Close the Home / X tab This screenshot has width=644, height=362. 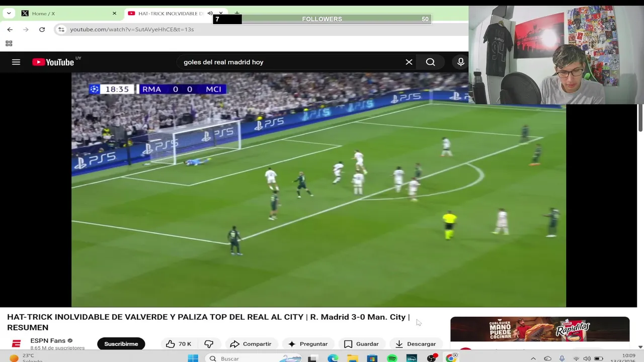click(x=114, y=14)
